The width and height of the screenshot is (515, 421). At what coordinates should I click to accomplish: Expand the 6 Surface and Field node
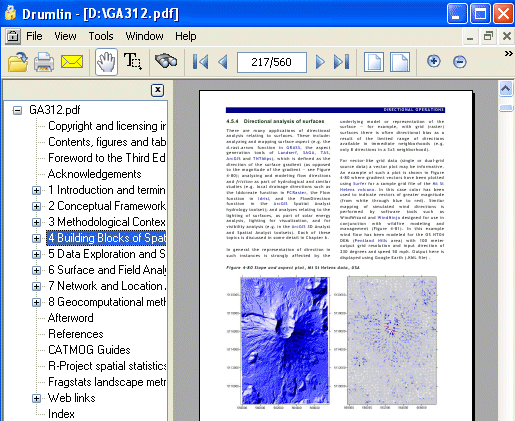pyautogui.click(x=36, y=270)
